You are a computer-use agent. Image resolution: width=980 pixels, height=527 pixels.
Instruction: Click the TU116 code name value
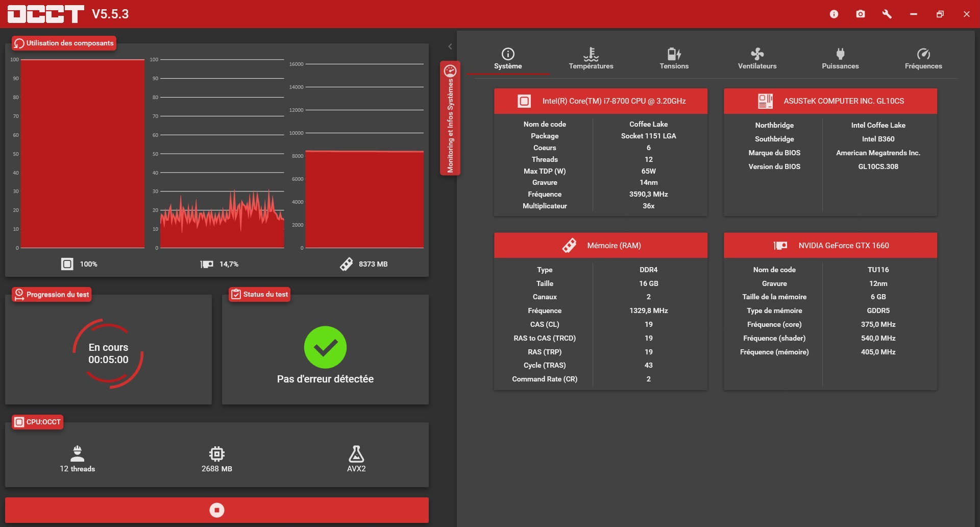[878, 270]
